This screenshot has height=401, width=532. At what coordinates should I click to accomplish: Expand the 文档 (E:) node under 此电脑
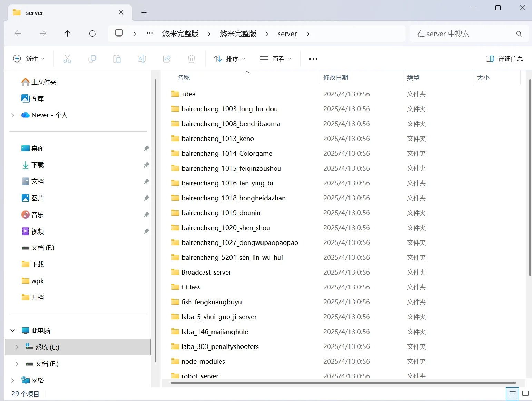[x=17, y=364]
